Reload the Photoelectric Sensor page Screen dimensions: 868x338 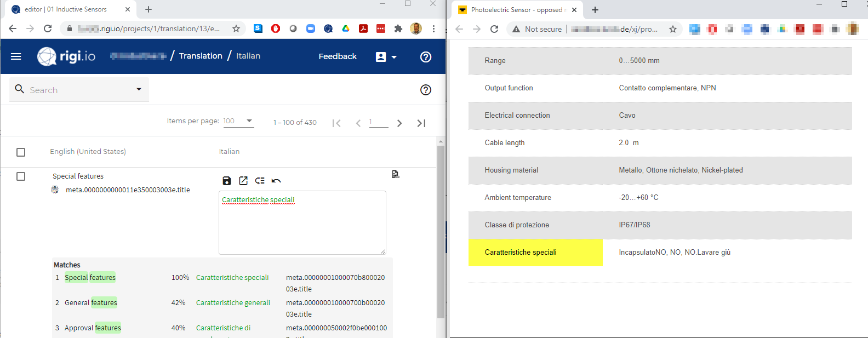(x=494, y=29)
